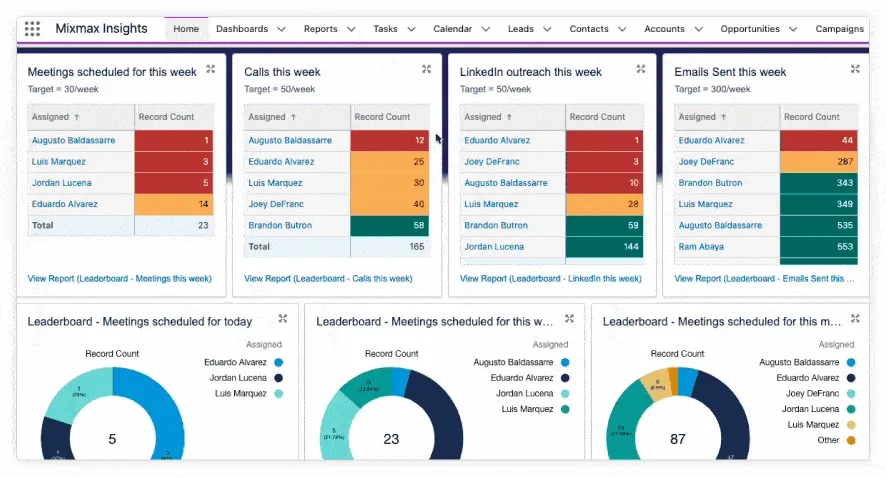The image size is (886, 477).
Task: Open the Calendar dropdown chevron
Action: pyautogui.click(x=485, y=29)
